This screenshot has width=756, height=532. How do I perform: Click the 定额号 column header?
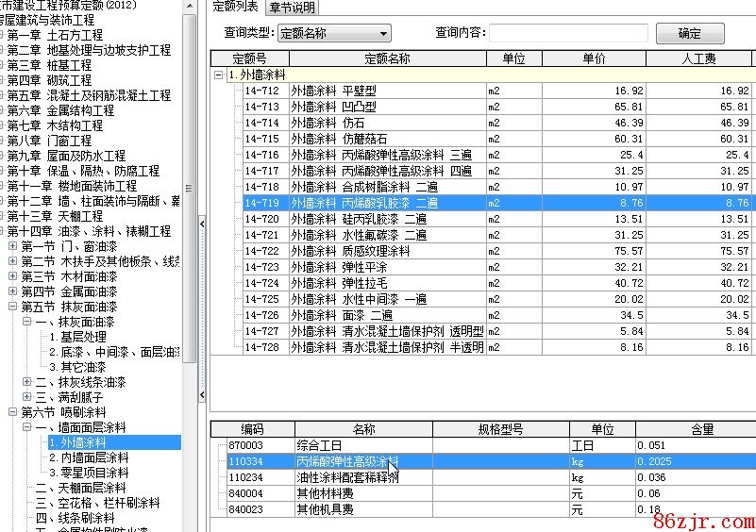[249, 58]
